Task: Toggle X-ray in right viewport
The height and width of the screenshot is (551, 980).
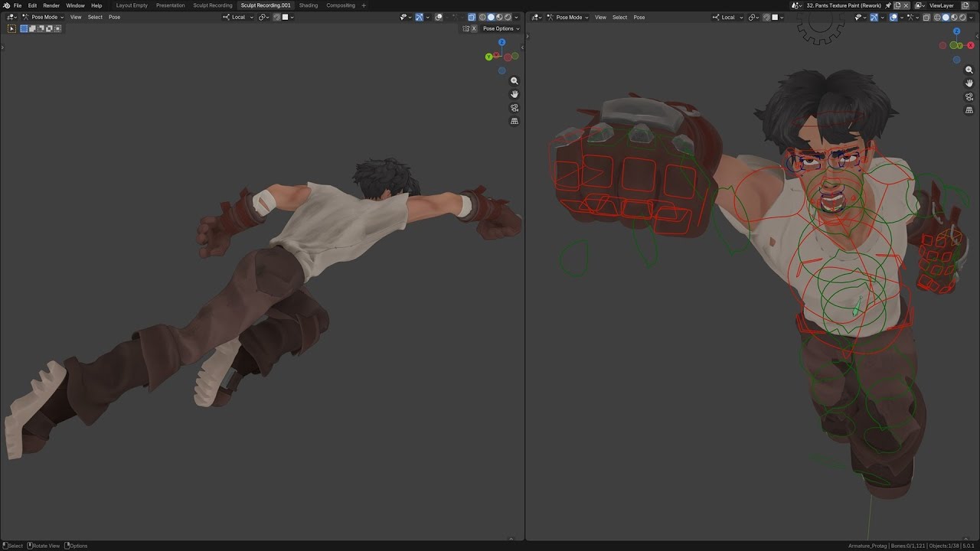Action: tap(926, 17)
